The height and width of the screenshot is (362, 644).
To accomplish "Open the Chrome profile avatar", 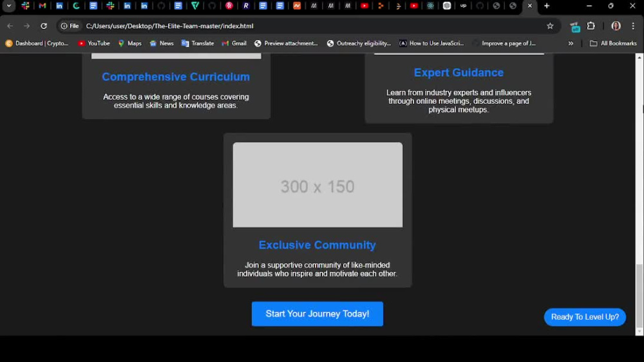I will 616,26.
